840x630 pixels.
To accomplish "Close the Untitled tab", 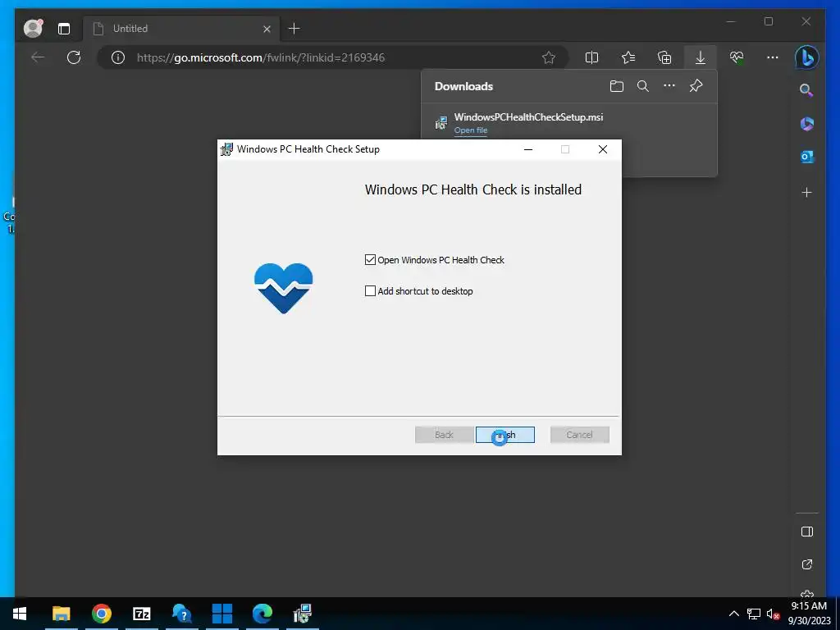I will [267, 29].
